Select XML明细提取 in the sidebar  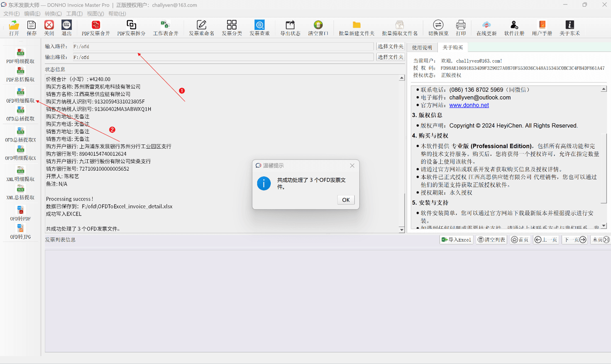click(20, 175)
